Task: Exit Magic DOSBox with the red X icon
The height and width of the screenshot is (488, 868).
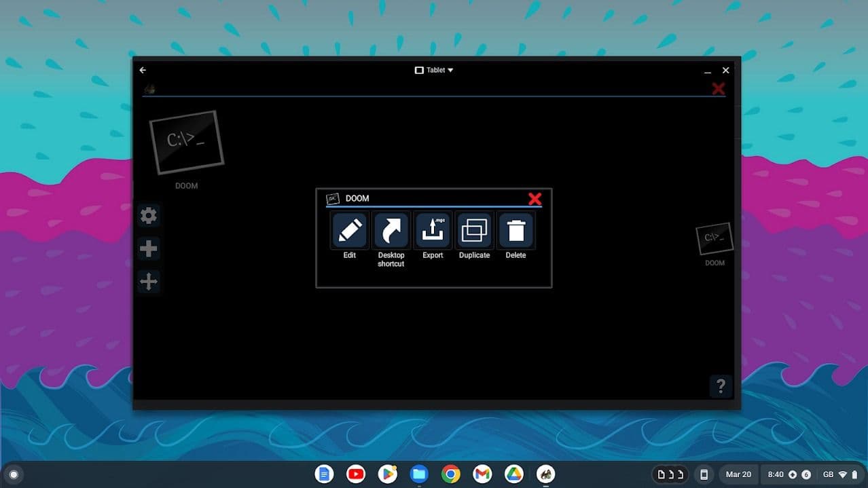Action: pyautogui.click(x=718, y=89)
